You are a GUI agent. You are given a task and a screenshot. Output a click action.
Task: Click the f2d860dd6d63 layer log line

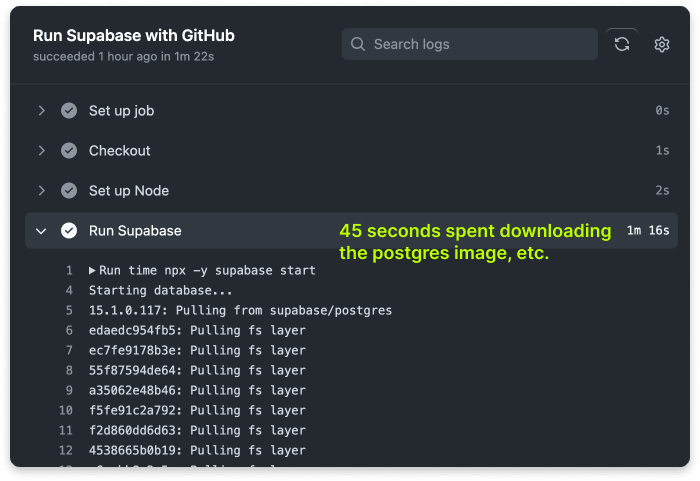(x=197, y=430)
